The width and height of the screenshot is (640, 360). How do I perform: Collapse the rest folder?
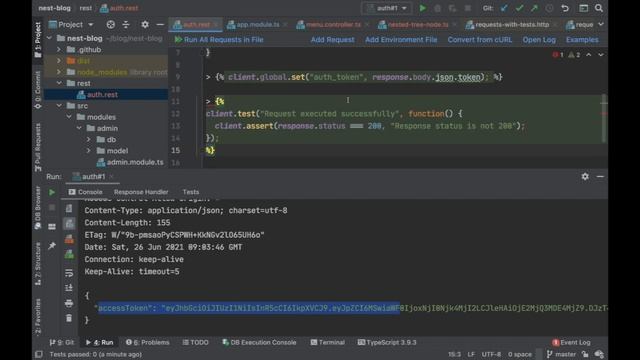click(x=59, y=83)
